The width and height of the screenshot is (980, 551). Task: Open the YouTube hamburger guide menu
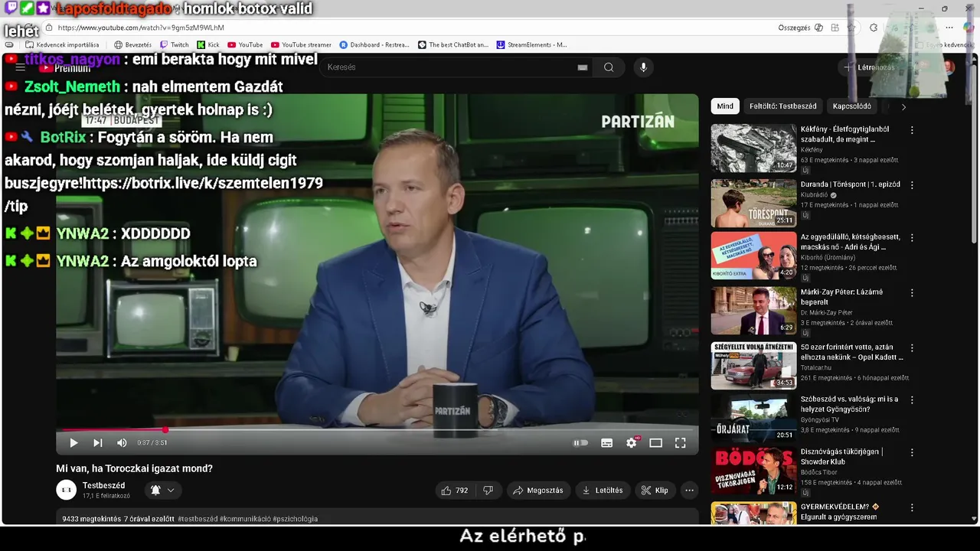(x=21, y=67)
